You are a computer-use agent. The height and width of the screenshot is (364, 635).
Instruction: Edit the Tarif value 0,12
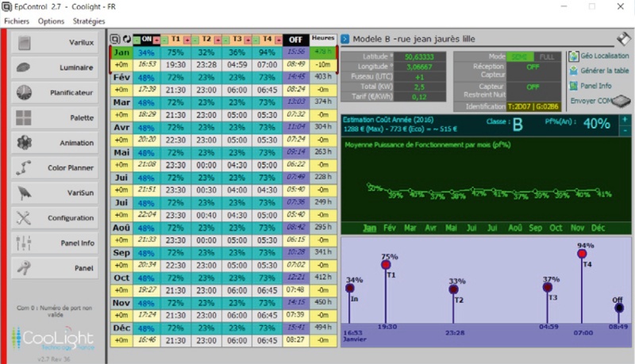[x=419, y=97]
